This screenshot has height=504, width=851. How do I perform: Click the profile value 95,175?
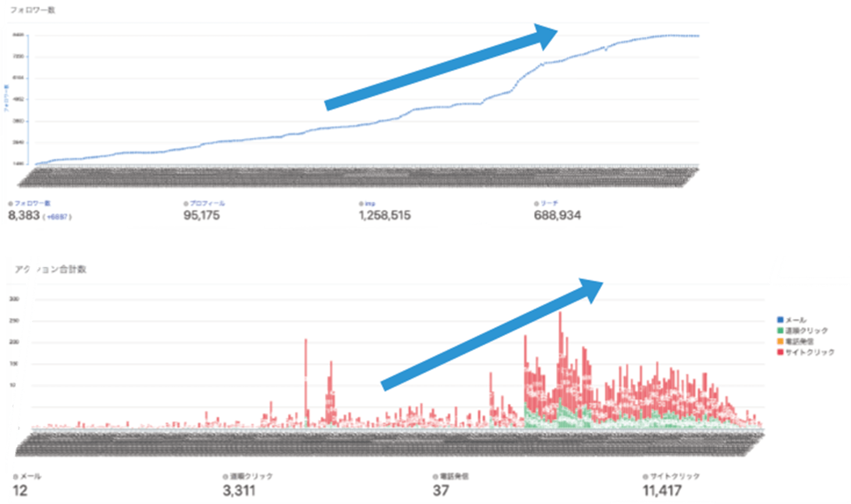pos(202,215)
